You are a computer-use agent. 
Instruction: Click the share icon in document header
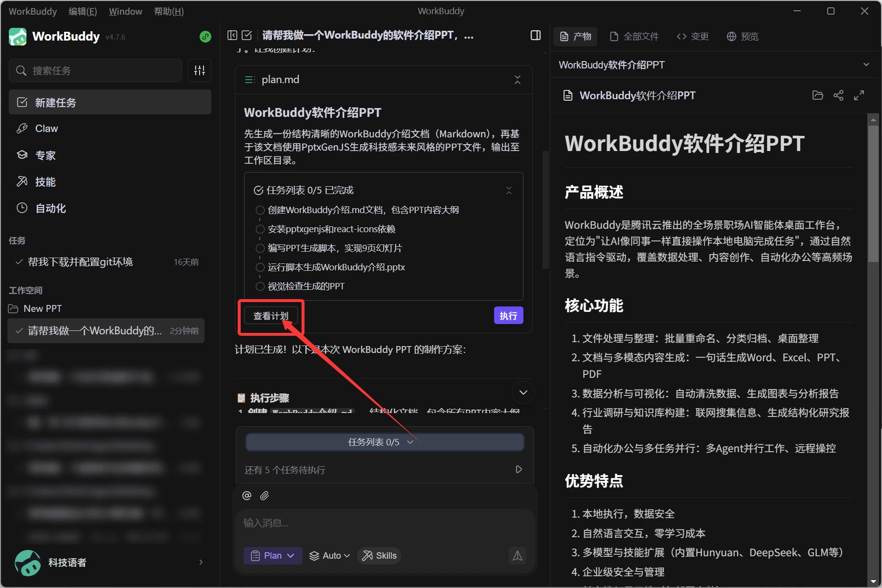coord(838,95)
